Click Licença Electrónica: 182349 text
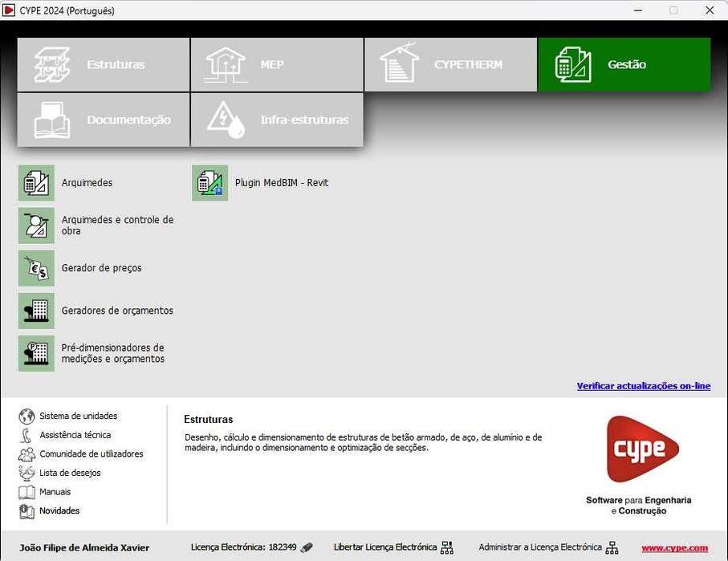 click(x=243, y=547)
